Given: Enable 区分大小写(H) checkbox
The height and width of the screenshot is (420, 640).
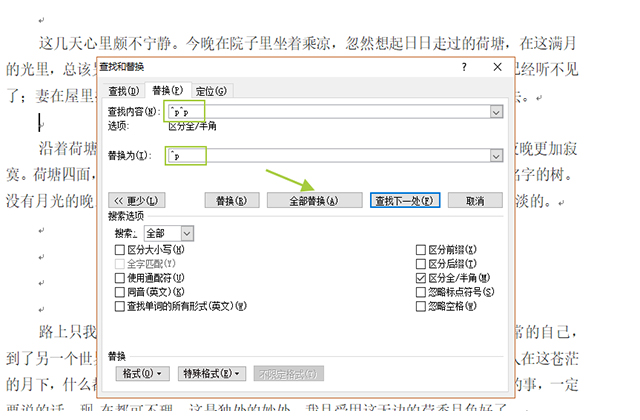Looking at the screenshot, I should pyautogui.click(x=120, y=249).
